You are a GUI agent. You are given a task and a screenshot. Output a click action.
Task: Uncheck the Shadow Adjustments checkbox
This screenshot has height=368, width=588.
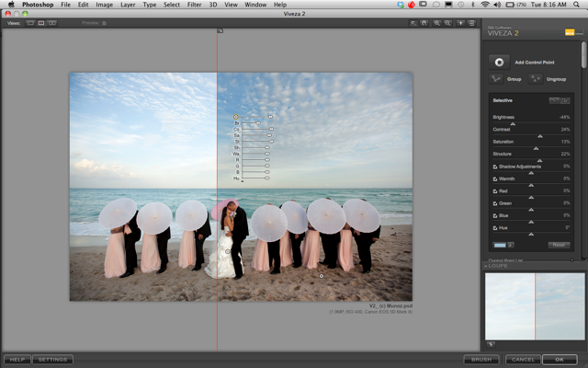(x=495, y=167)
